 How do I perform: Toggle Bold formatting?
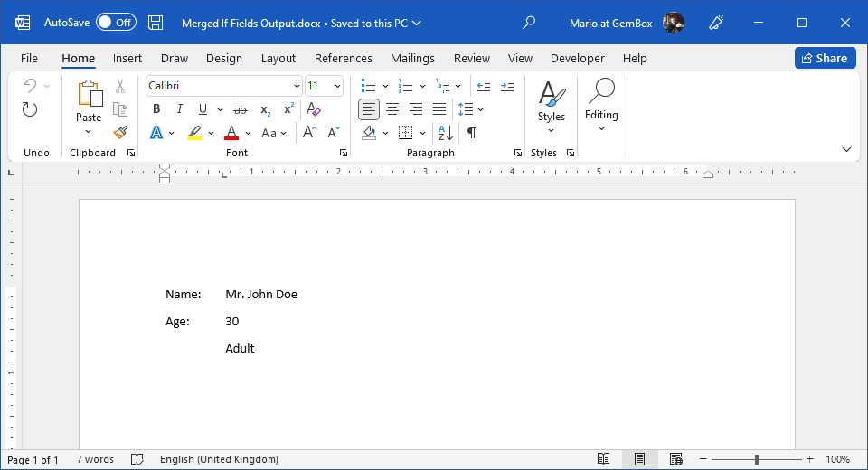pyautogui.click(x=156, y=109)
